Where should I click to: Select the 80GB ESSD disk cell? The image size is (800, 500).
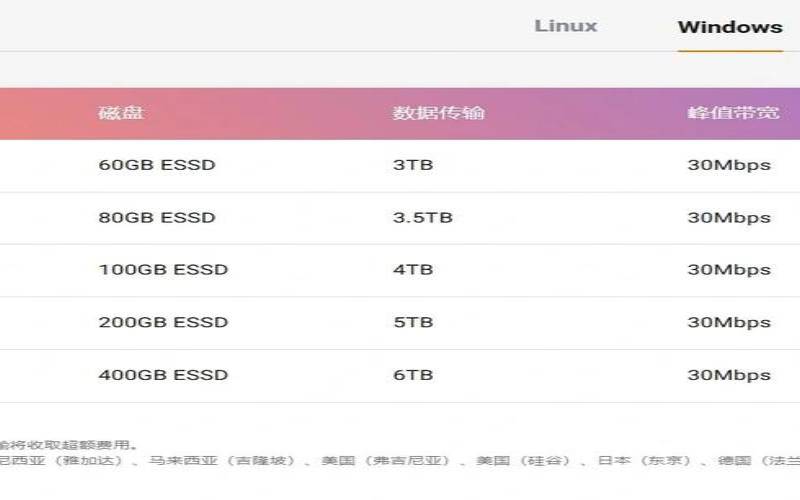click(x=157, y=217)
